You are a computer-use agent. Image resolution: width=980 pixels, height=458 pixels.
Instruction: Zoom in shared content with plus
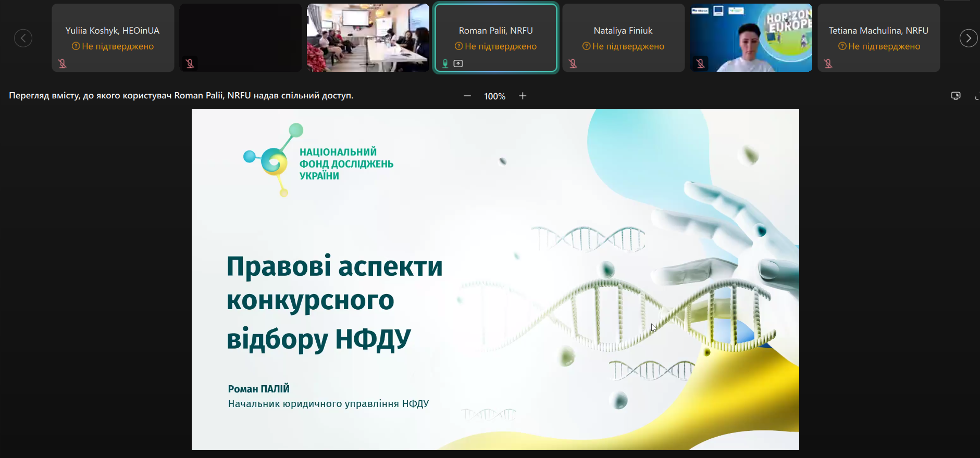[x=523, y=96]
